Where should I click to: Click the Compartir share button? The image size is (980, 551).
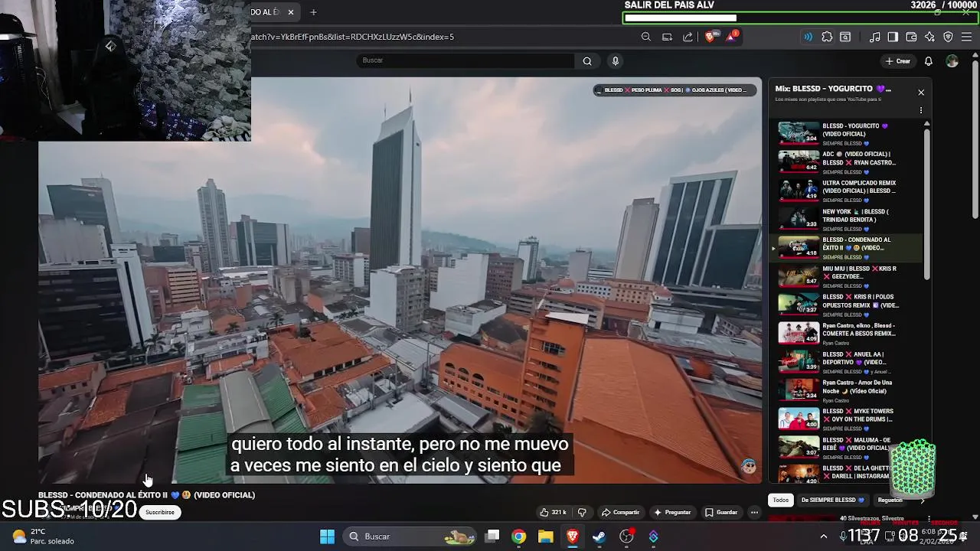coord(620,512)
